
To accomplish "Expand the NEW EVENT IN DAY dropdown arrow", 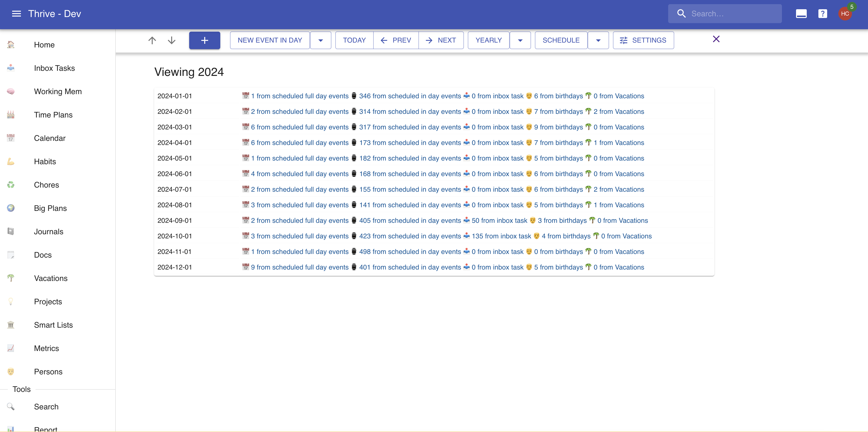I will click(x=320, y=40).
